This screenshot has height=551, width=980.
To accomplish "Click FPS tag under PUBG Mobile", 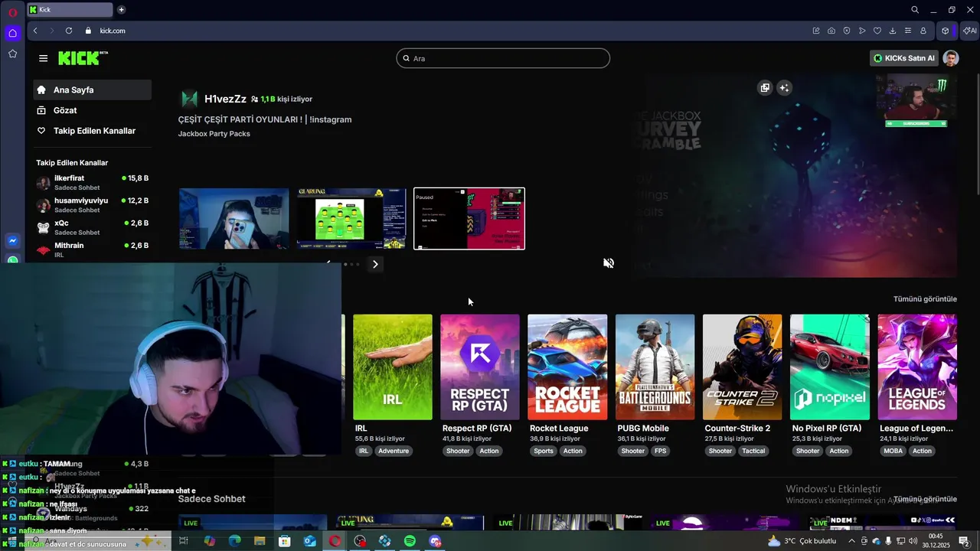I will click(x=660, y=452).
